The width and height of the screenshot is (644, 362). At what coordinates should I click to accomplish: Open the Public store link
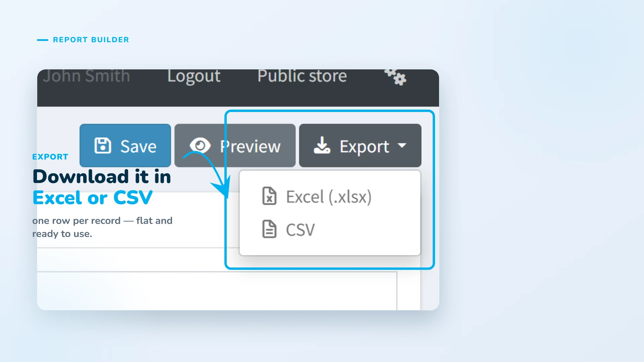tap(302, 76)
